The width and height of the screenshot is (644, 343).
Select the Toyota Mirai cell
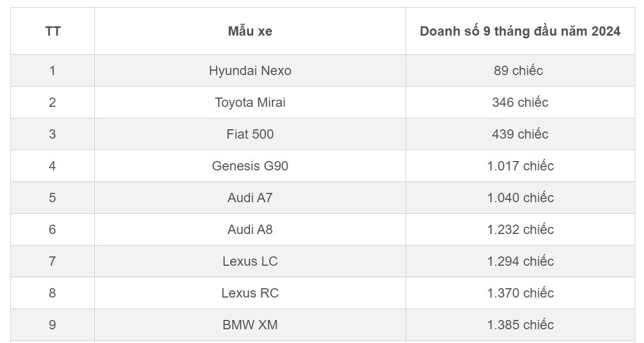click(x=250, y=102)
